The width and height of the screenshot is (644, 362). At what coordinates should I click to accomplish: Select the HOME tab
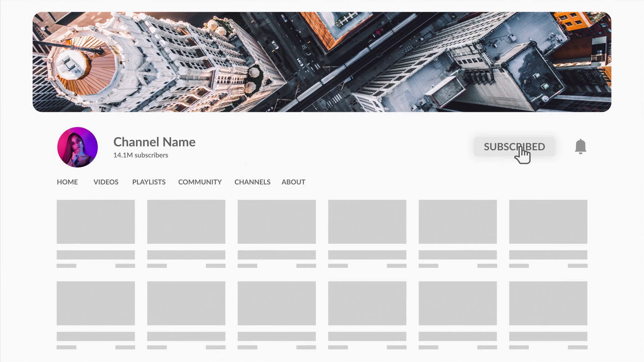pos(67,182)
